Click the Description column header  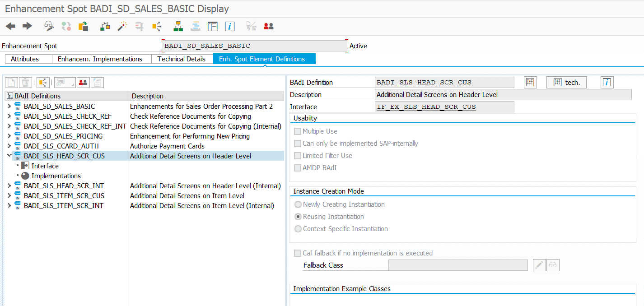click(x=206, y=96)
